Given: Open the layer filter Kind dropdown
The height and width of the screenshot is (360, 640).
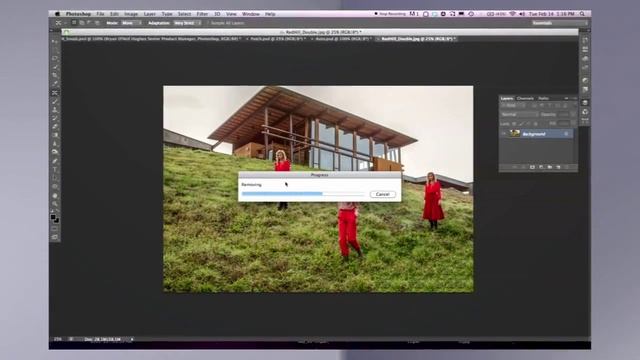Looking at the screenshot, I should 513,106.
